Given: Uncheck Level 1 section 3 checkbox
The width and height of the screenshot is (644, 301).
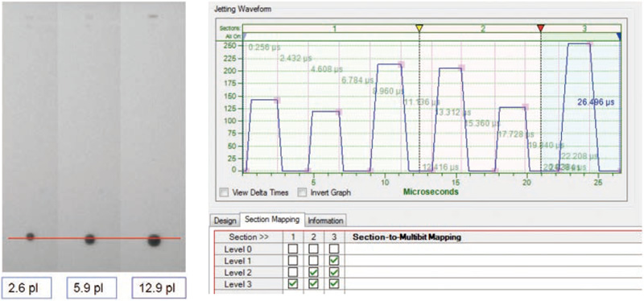Looking at the screenshot, I should pos(334,260).
